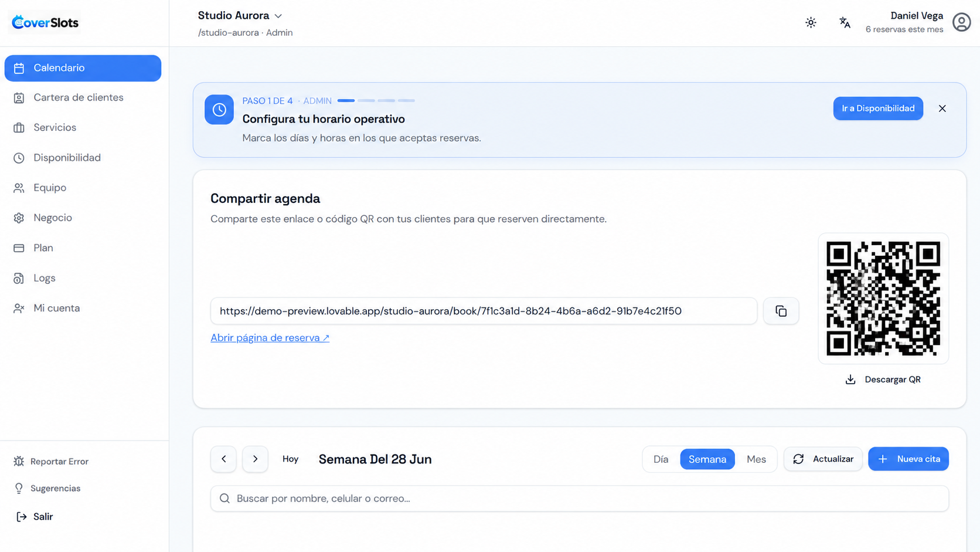
Task: Download the QR code
Action: point(883,380)
